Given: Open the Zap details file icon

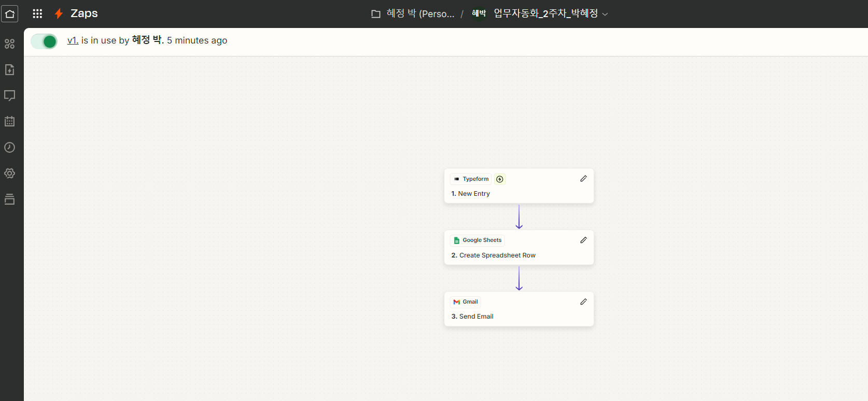Looking at the screenshot, I should [x=9, y=69].
